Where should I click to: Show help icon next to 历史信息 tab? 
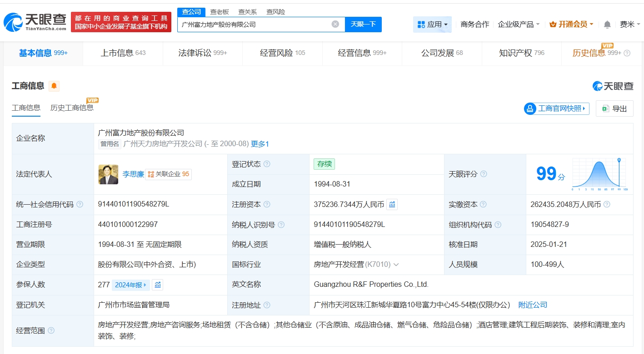point(627,53)
